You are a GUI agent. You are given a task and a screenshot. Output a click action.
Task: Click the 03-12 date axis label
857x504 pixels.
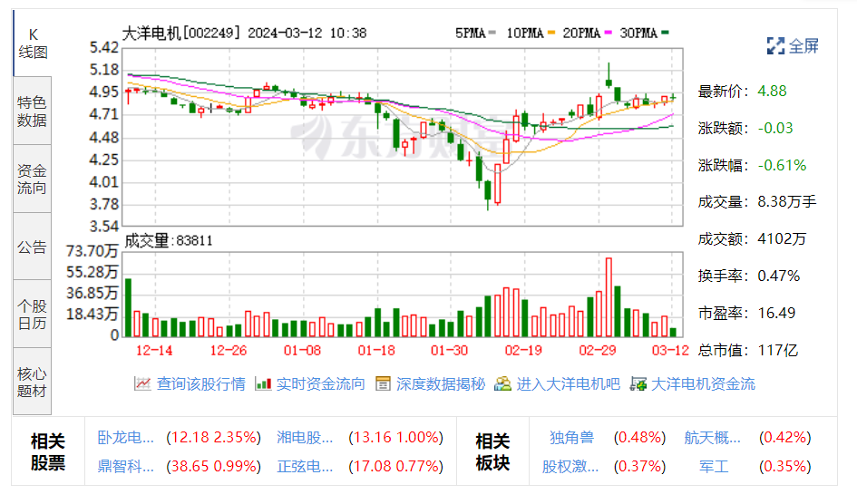pos(670,350)
